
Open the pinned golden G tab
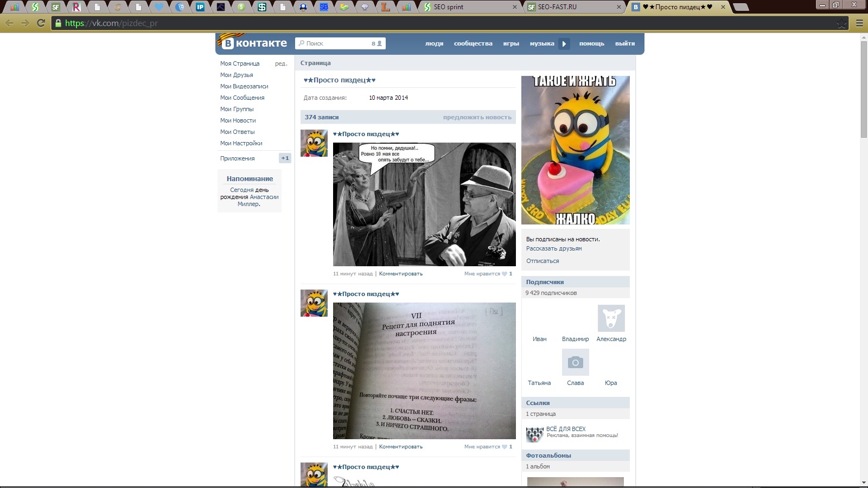click(x=118, y=7)
